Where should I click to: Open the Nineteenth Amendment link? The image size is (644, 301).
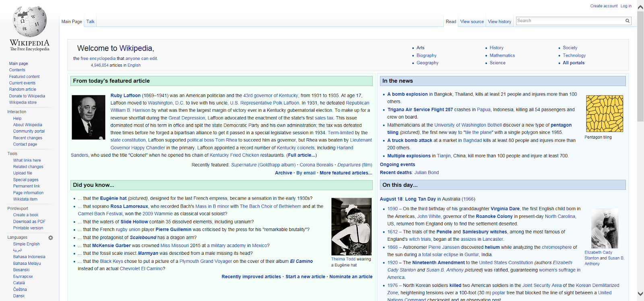click(438, 263)
